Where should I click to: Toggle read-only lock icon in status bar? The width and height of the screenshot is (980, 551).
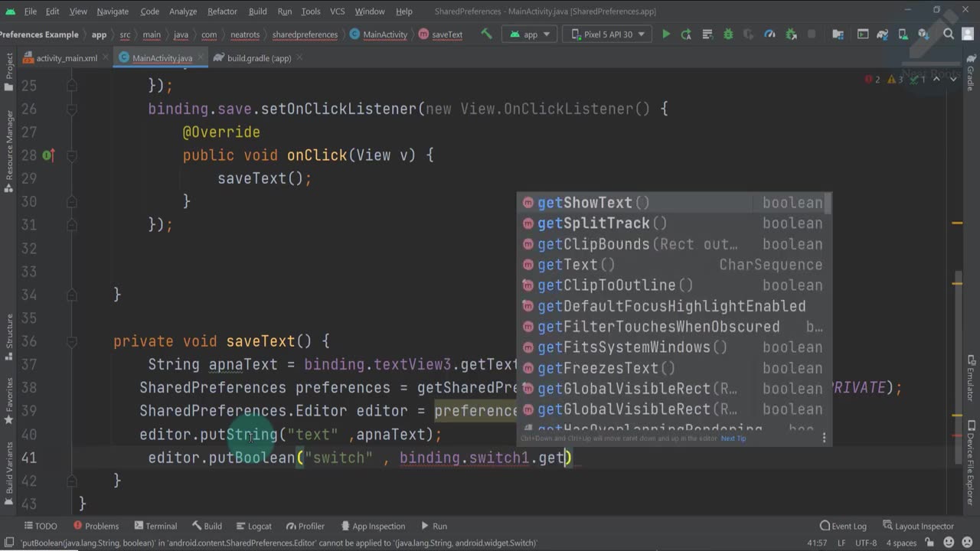(x=930, y=543)
